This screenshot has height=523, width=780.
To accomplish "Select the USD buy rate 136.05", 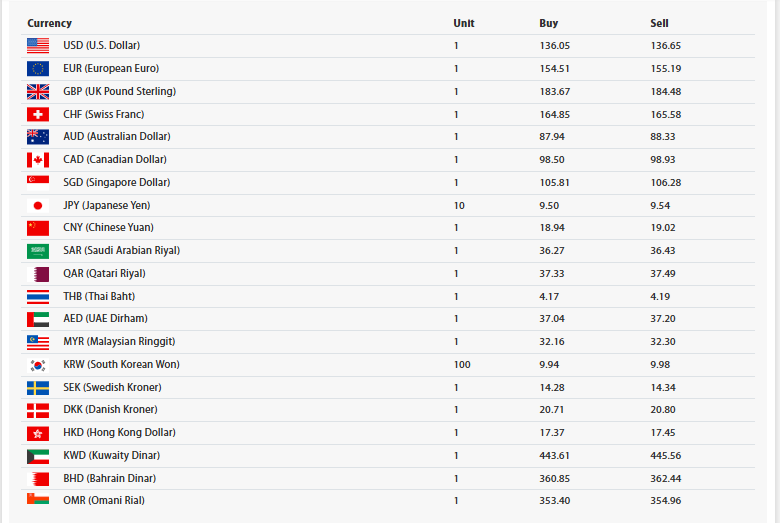I will [555, 46].
